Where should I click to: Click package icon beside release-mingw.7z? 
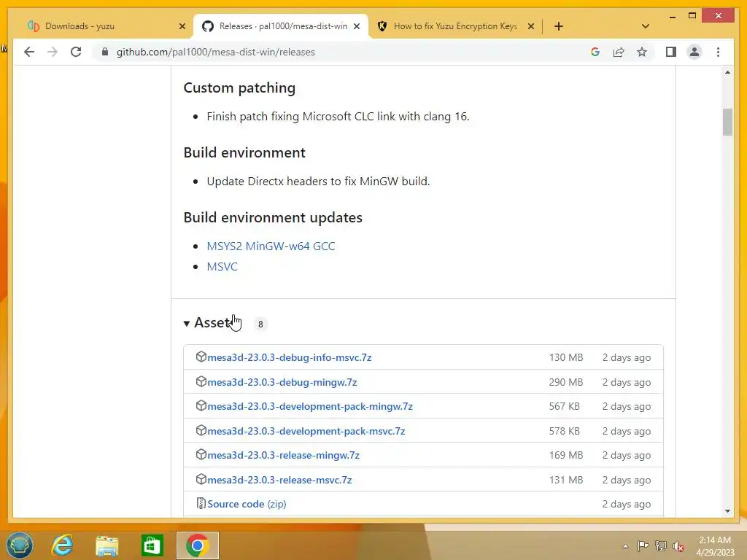(x=201, y=455)
